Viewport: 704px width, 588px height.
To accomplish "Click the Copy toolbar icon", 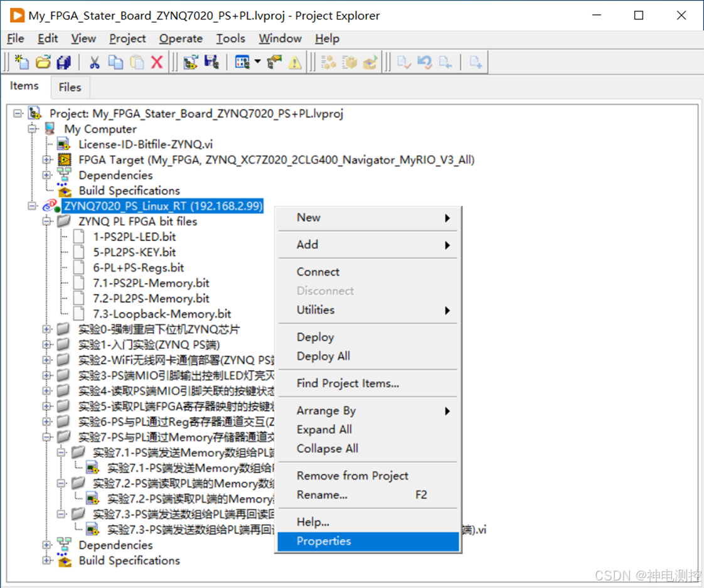I will [115, 62].
